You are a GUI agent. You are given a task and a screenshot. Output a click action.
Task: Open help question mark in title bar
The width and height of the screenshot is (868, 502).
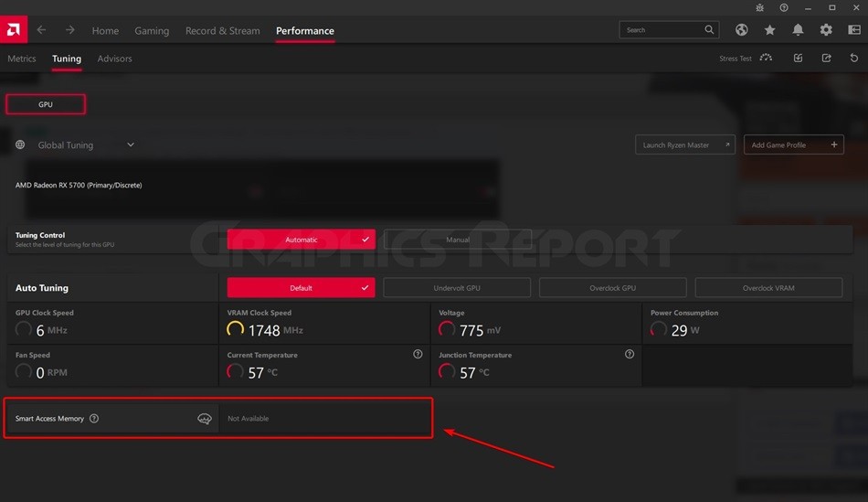[784, 7]
